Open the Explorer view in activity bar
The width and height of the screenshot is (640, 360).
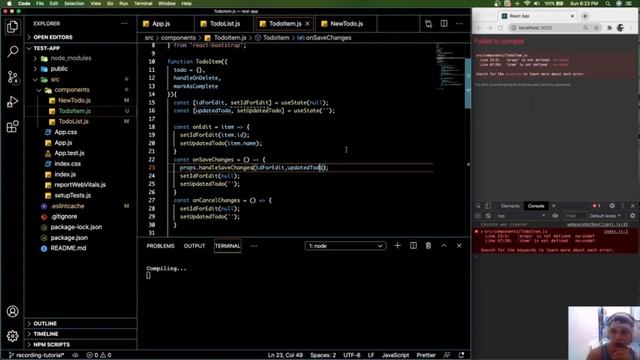(12, 27)
